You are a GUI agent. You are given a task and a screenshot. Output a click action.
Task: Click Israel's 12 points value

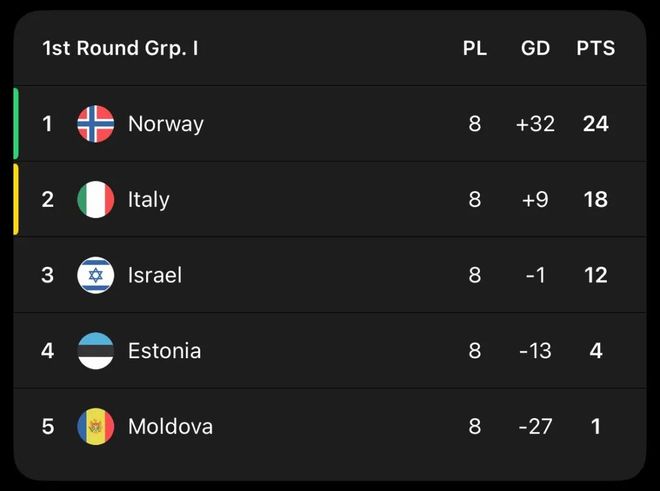point(596,275)
